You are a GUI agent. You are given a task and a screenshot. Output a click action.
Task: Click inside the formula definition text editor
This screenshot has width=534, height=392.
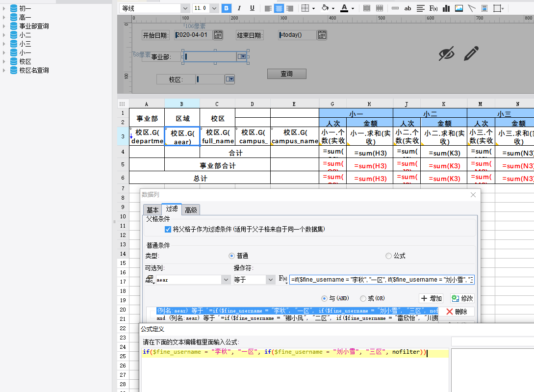click(295, 370)
